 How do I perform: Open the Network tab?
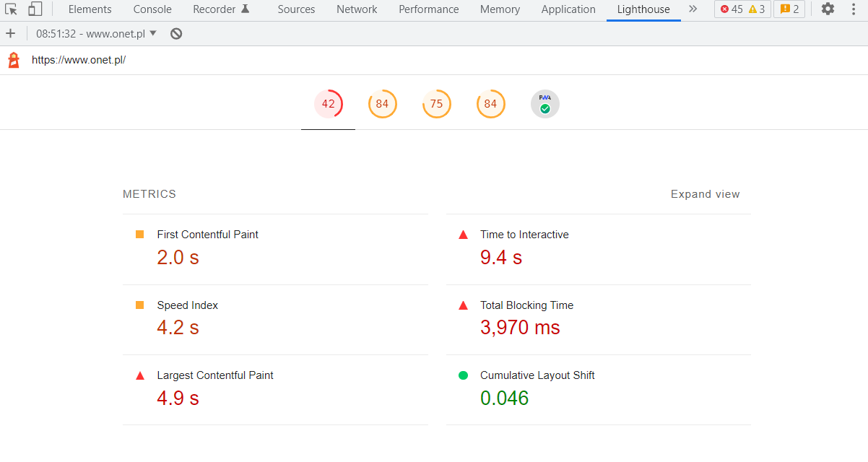[357, 9]
